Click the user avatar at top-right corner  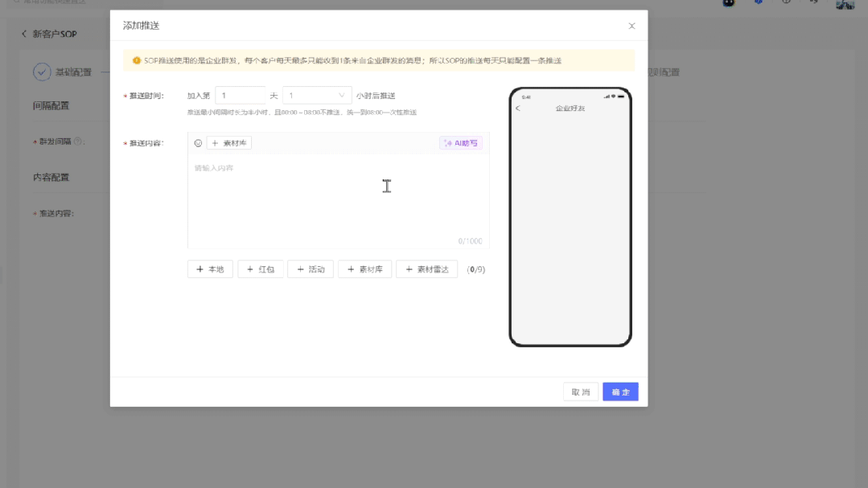pos(844,6)
